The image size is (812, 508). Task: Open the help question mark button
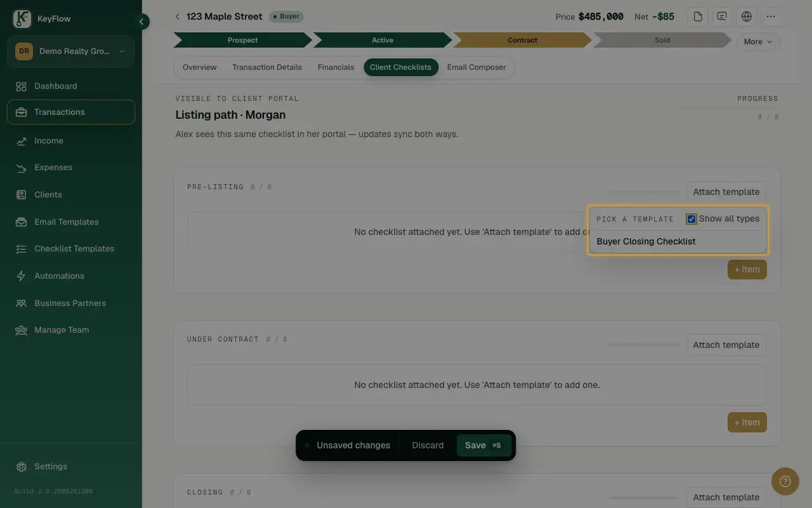(x=785, y=481)
